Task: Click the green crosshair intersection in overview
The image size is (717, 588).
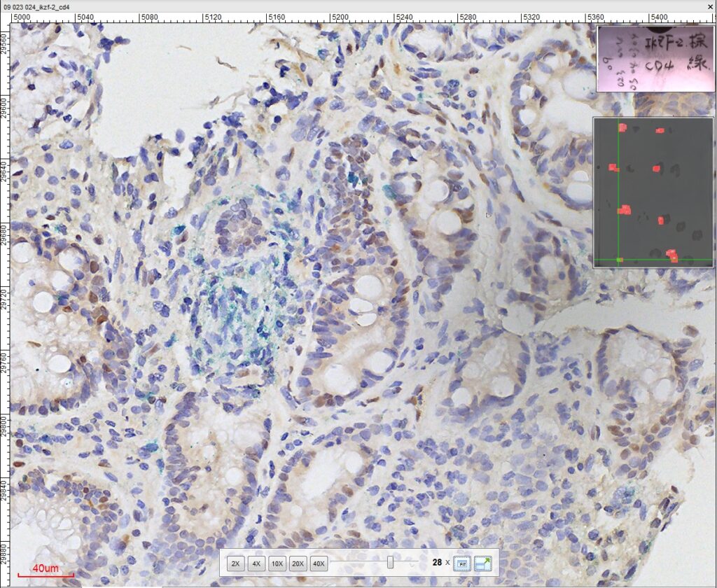Action: [x=619, y=260]
